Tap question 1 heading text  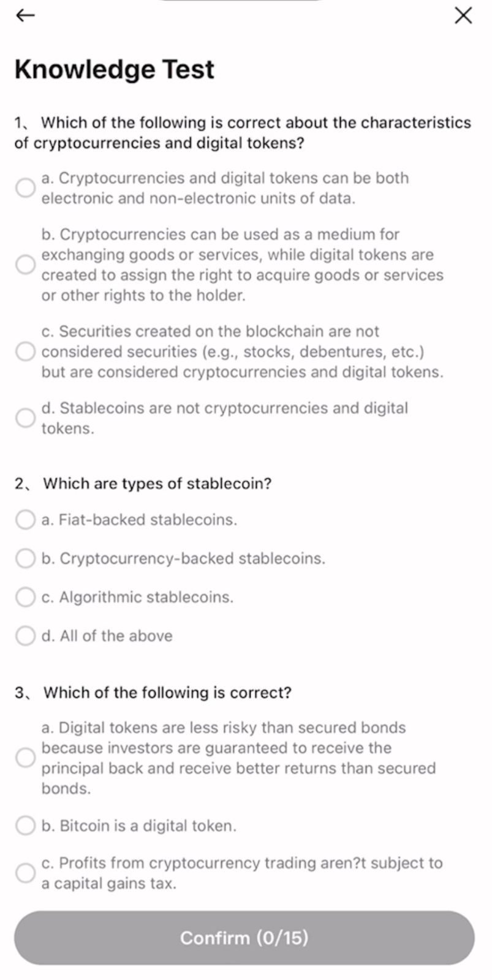coord(243,132)
